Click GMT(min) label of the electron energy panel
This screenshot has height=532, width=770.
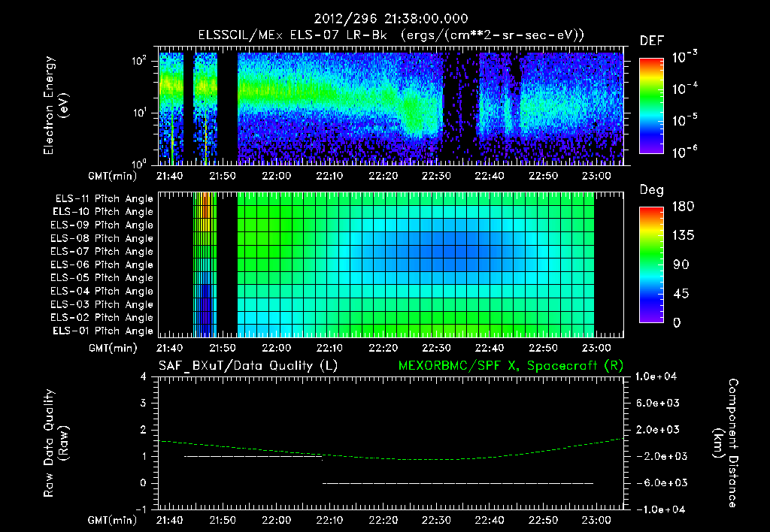click(113, 176)
